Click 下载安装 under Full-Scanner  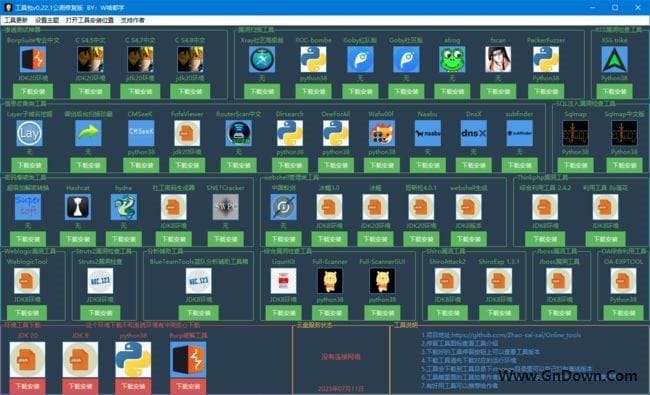point(330,313)
